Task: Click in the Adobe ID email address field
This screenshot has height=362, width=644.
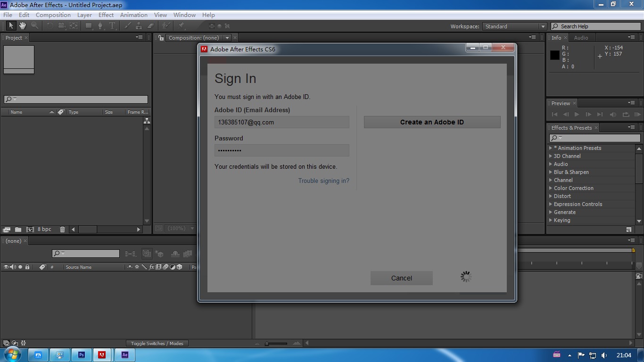Action: click(281, 122)
